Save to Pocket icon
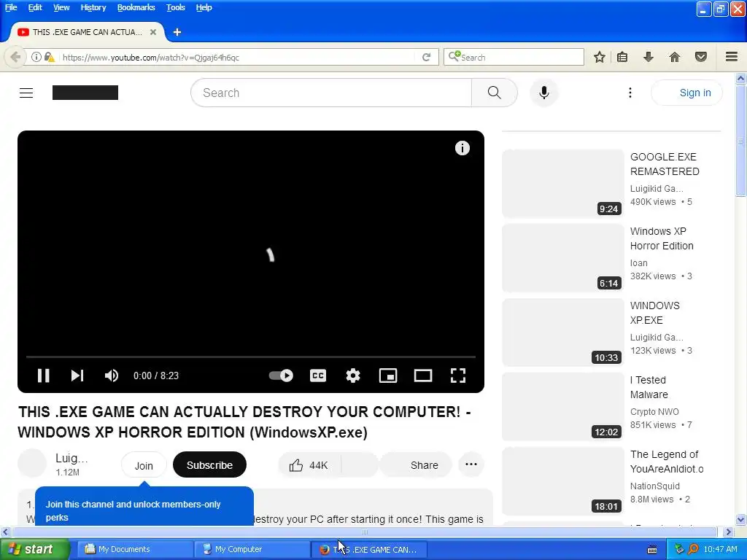This screenshot has height=560, width=747. click(x=701, y=57)
